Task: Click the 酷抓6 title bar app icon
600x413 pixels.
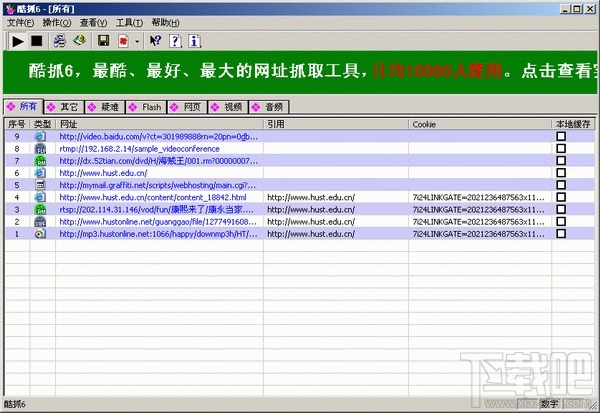Action: click(10, 8)
